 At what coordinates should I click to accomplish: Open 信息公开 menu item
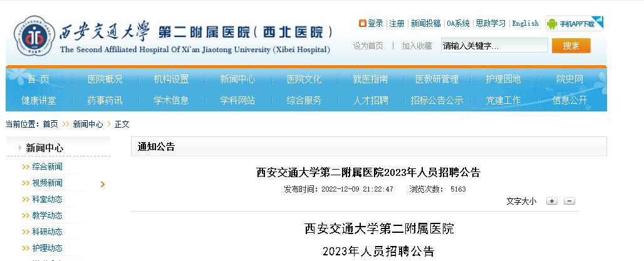pyautogui.click(x=569, y=100)
